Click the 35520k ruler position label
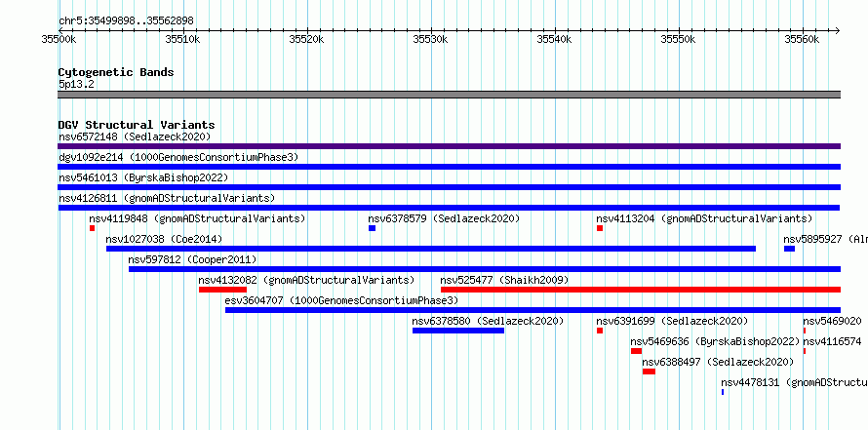Image resolution: width=868 pixels, height=430 pixels. pos(306,40)
